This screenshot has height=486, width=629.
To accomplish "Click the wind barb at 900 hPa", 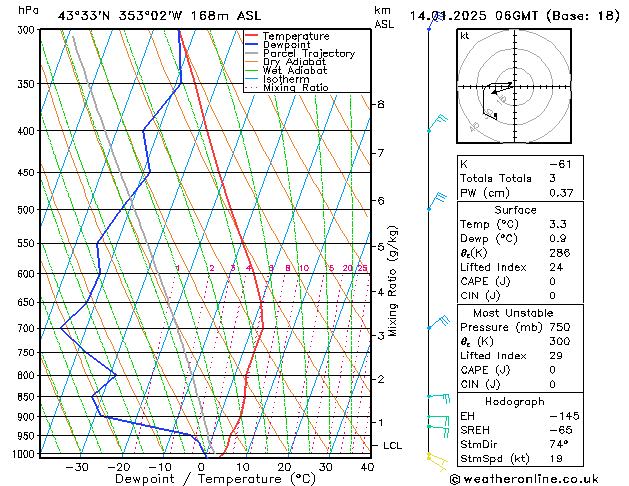I will 438,421.
